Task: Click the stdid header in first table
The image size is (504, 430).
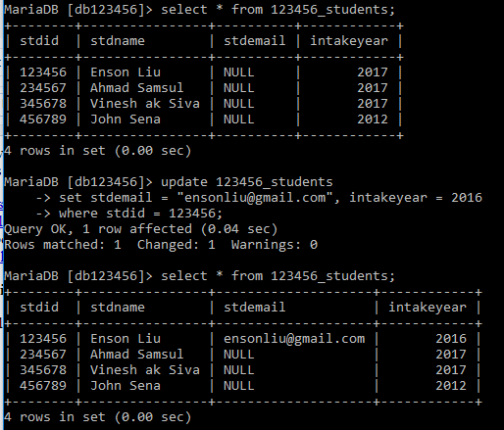Action: click(39, 41)
